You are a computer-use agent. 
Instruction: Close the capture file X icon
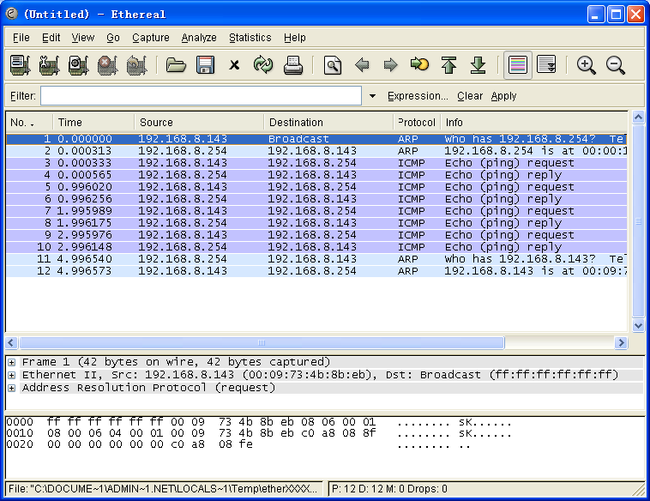pyautogui.click(x=234, y=65)
